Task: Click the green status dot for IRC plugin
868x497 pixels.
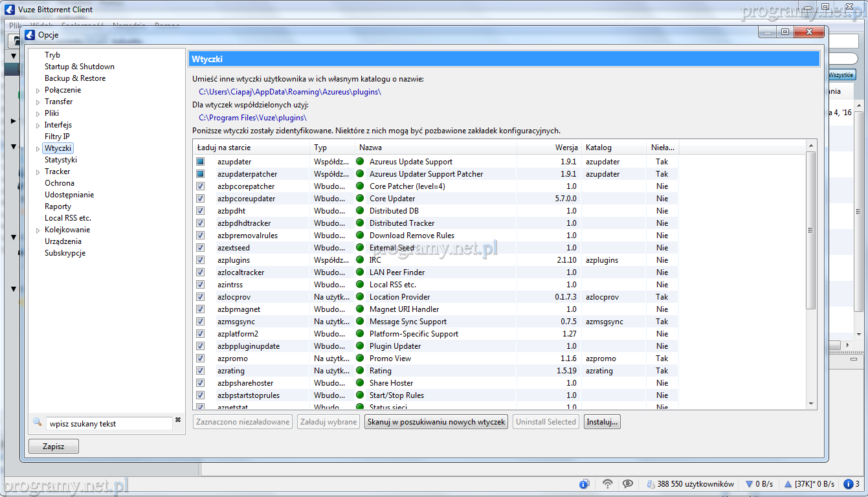Action: (360, 260)
